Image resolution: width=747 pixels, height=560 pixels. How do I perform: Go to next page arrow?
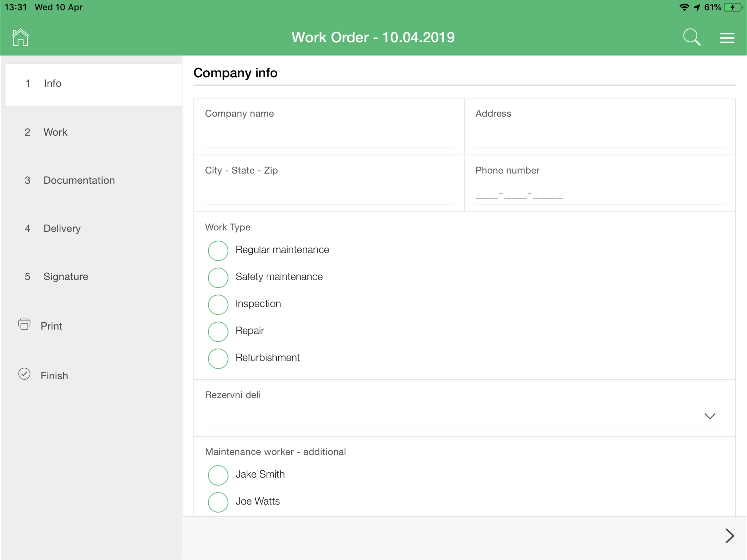coord(730,536)
